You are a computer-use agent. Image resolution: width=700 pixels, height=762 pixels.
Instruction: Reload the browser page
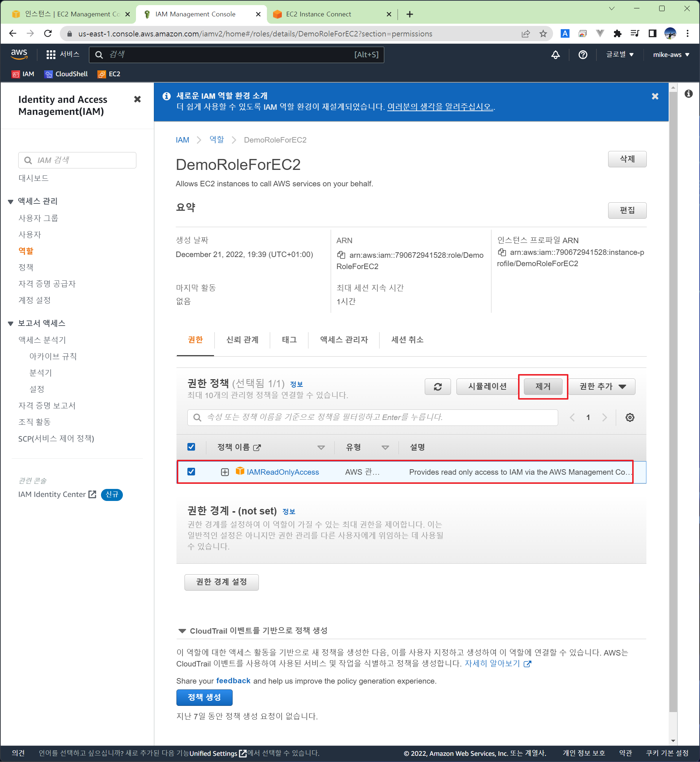48,34
